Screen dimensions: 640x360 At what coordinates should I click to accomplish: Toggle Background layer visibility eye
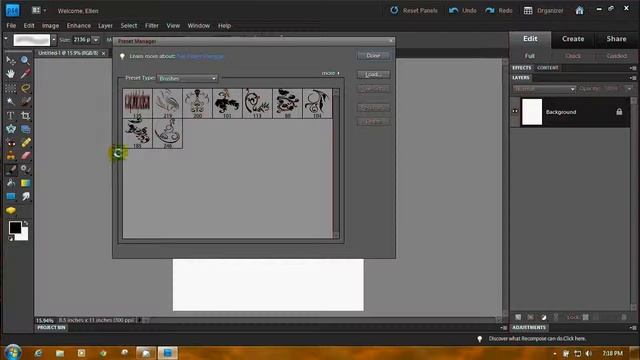[515, 111]
